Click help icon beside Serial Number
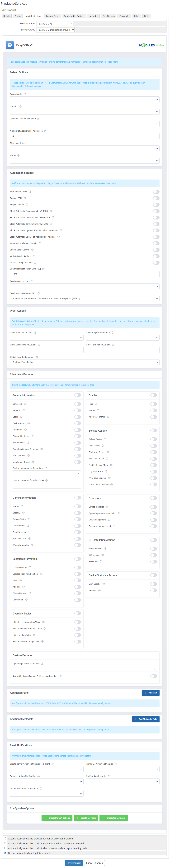Viewport: 170px width, 868px height. [29, 532]
